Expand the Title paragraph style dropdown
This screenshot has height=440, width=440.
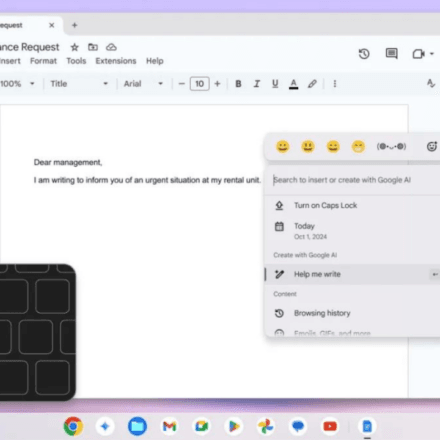click(79, 84)
